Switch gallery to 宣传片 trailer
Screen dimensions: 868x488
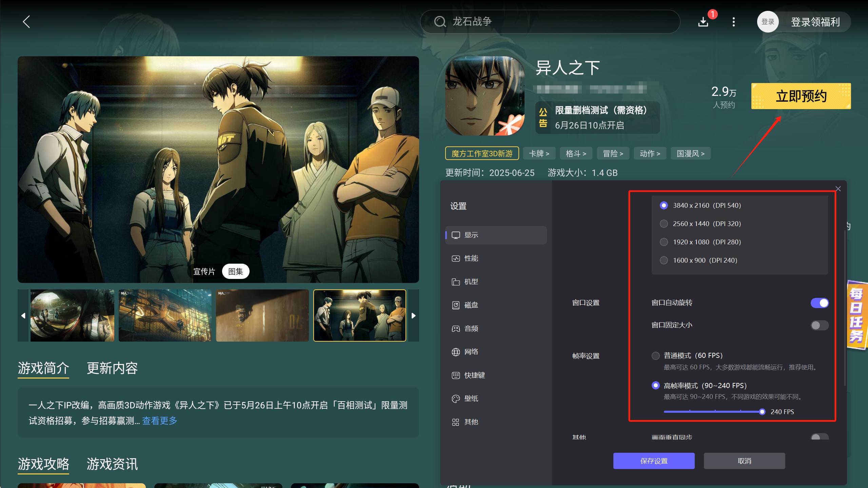pos(204,271)
